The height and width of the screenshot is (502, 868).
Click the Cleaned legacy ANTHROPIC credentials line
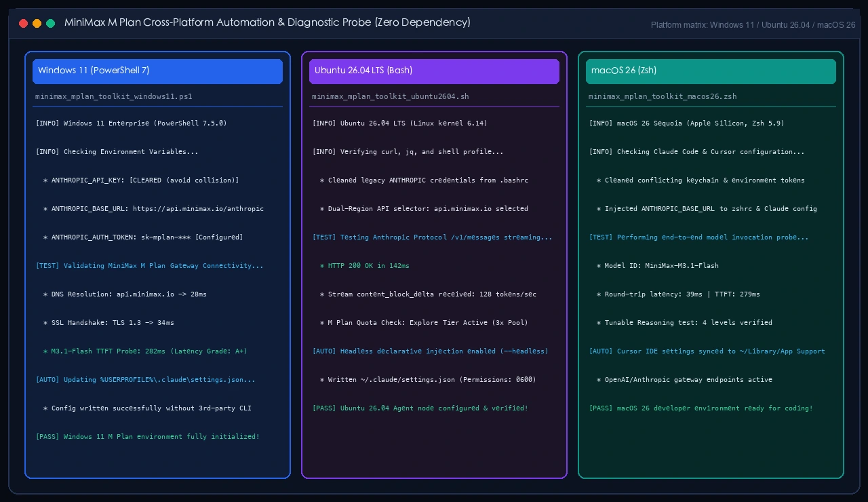pyautogui.click(x=424, y=180)
